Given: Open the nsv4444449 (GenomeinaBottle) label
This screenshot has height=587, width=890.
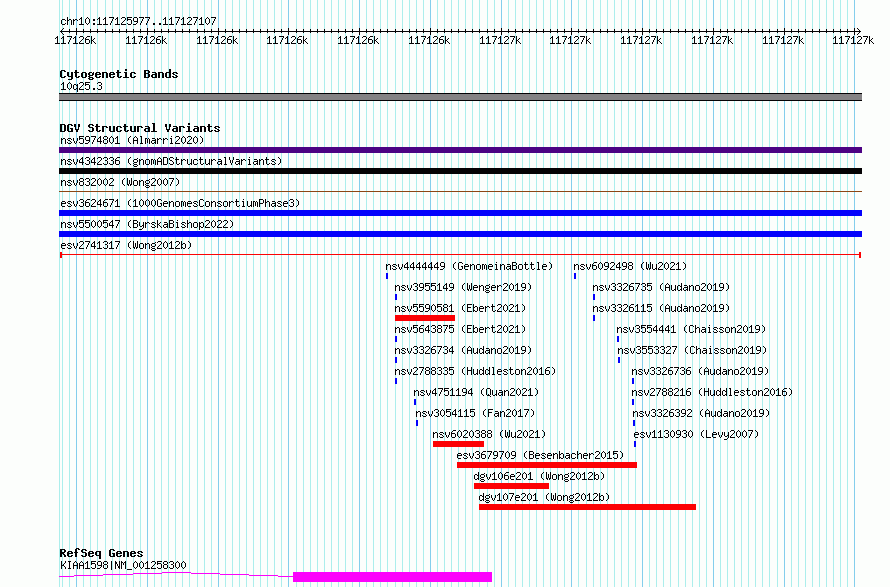Looking at the screenshot, I should [x=469, y=266].
